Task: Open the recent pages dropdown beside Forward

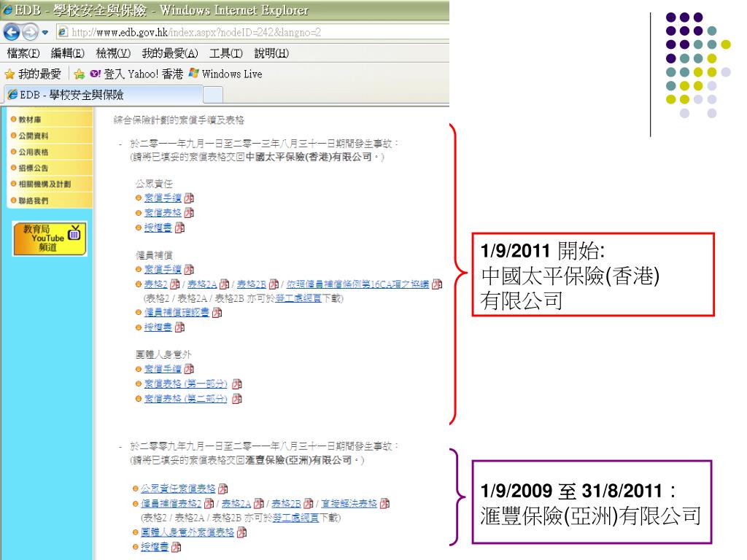Action: click(x=44, y=33)
